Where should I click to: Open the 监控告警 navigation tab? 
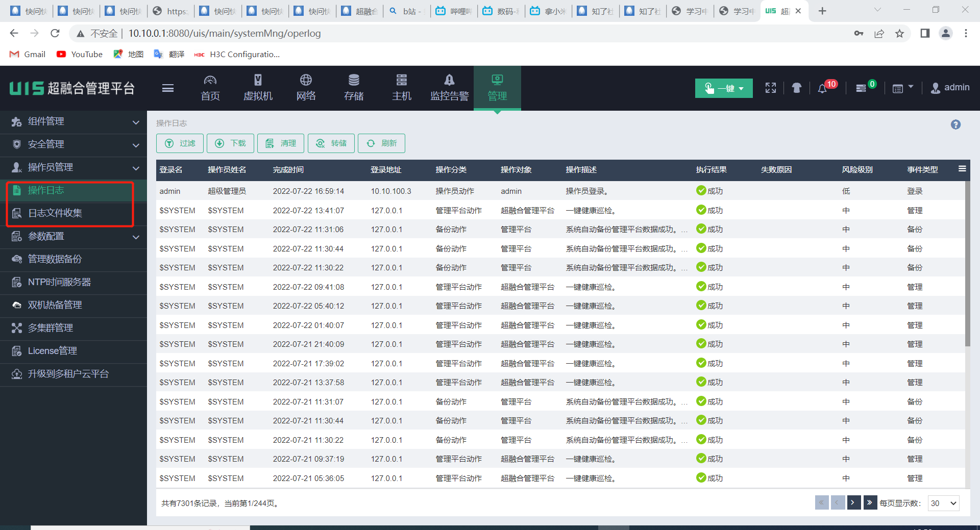(449, 88)
